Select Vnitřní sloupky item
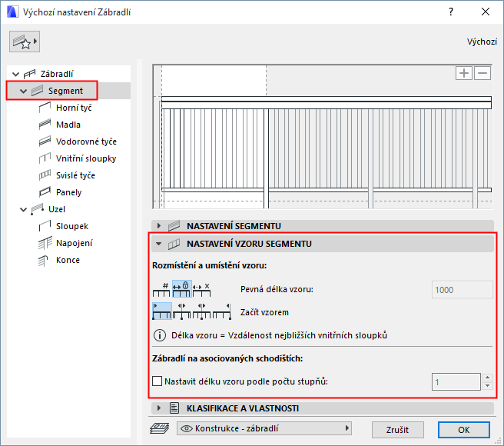The height and width of the screenshot is (446, 504). coord(86,158)
